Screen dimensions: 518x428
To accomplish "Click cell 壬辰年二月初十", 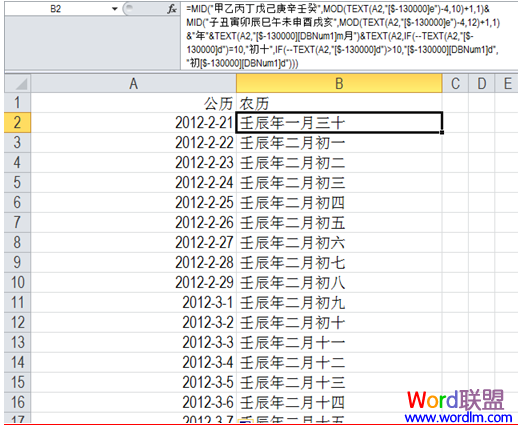I will (x=339, y=323).
